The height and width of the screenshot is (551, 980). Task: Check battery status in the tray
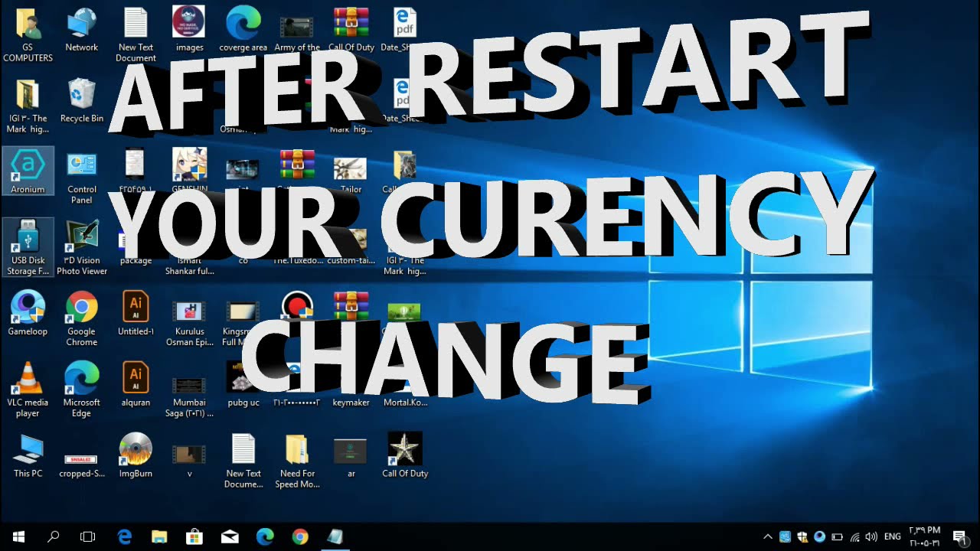837,536
